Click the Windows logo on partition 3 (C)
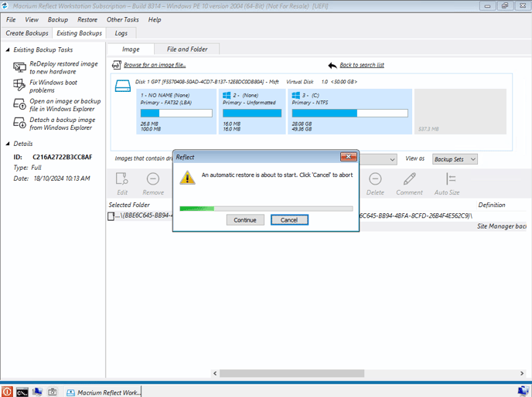This screenshot has height=397, width=532. 296,95
